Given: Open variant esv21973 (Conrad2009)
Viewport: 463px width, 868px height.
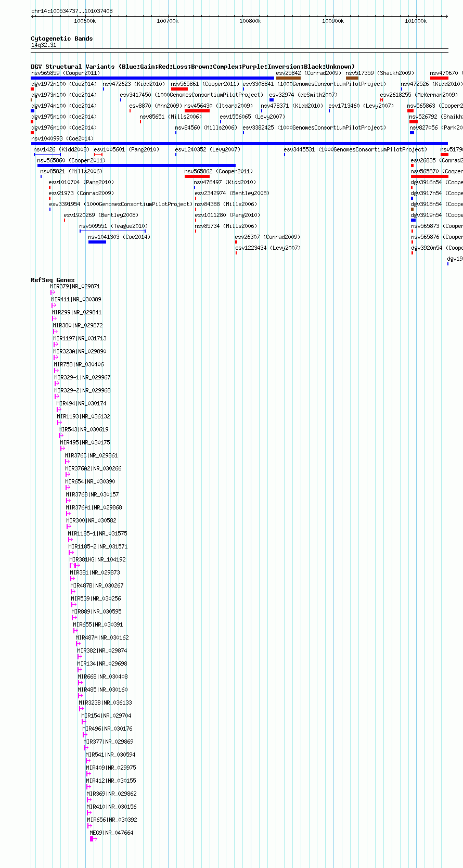Looking at the screenshot, I should click(81, 193).
